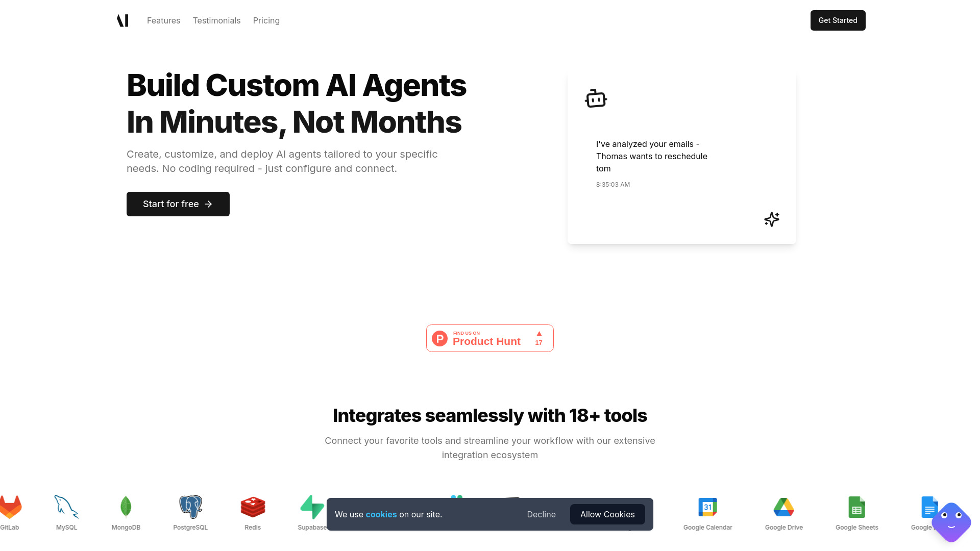Click Get Started navigation button
This screenshot has width=980, height=551.
coord(838,20)
